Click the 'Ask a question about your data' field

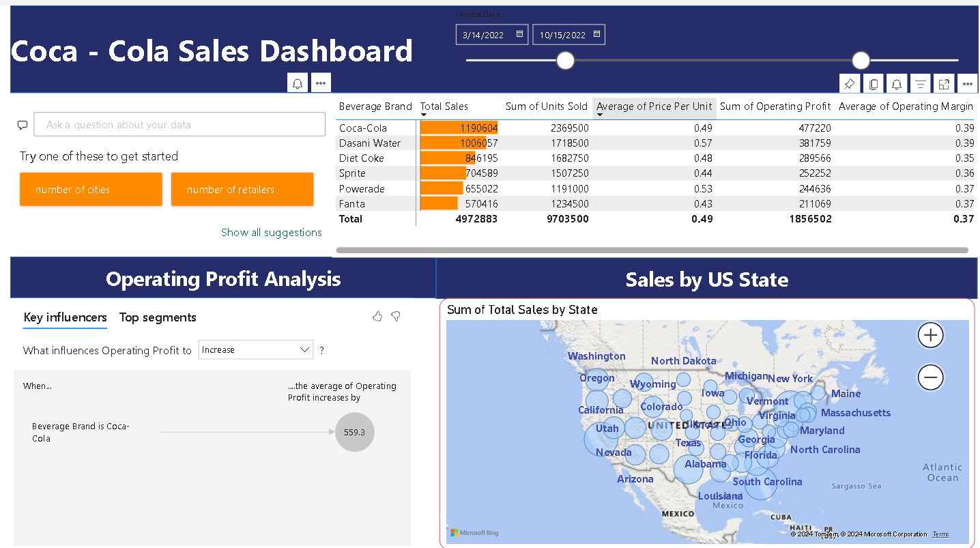point(179,125)
